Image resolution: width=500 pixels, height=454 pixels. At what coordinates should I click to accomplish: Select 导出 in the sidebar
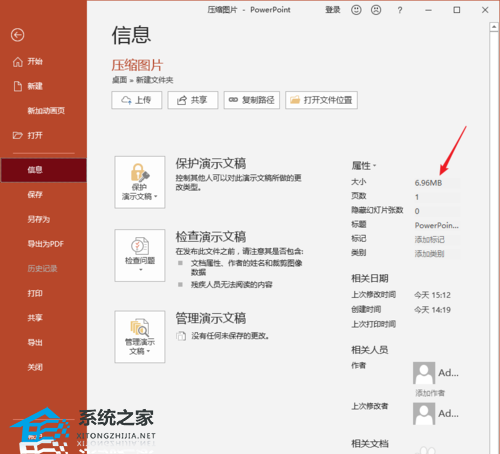point(35,343)
